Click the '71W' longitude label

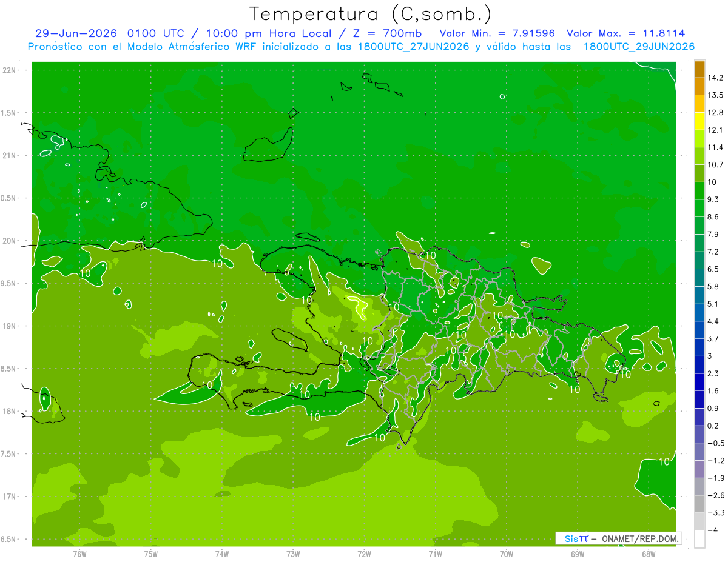point(435,554)
